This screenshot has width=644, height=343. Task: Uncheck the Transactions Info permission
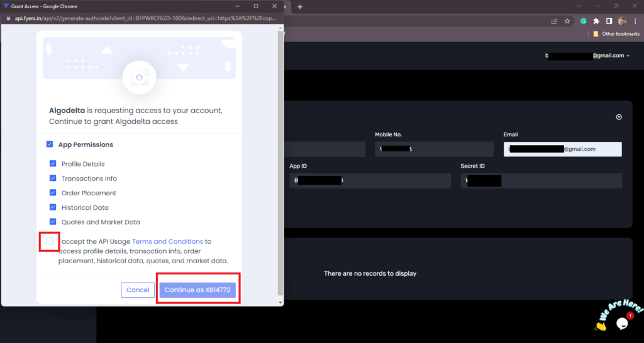(x=53, y=178)
